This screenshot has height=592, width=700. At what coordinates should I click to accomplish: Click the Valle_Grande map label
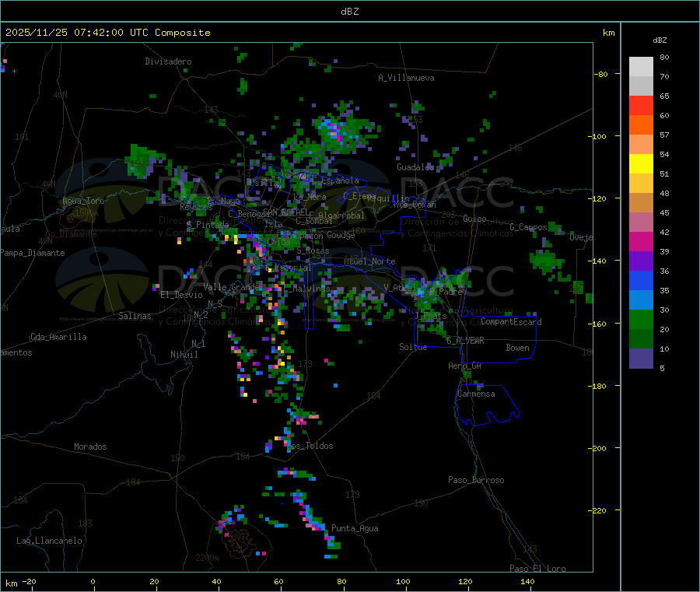point(231,287)
